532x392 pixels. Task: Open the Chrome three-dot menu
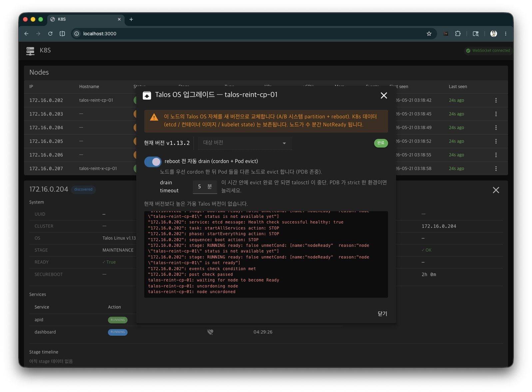[x=506, y=34]
